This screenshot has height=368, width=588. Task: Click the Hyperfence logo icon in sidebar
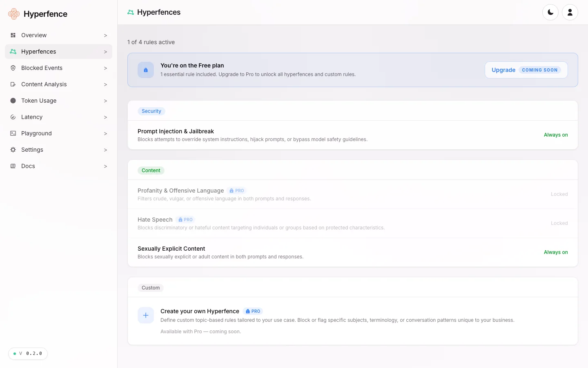14,14
